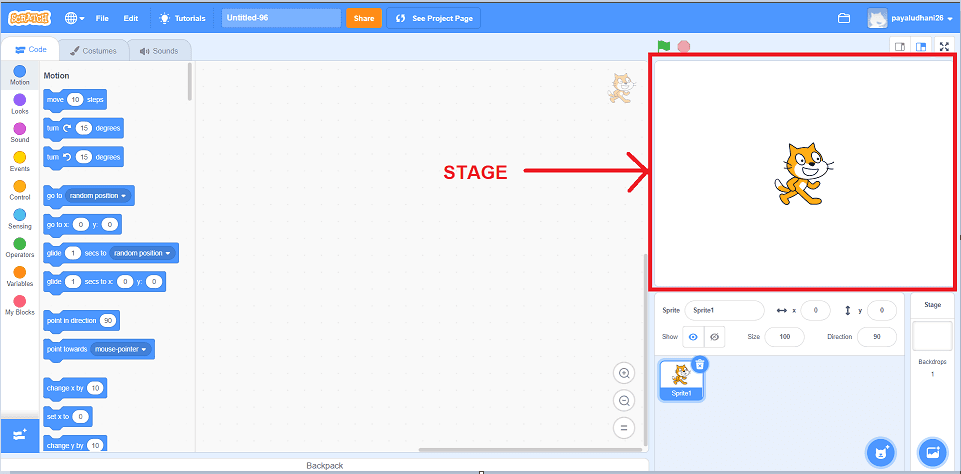Viewport: 961px width, 474px height.
Task: Select the Variables block category
Action: 20,277
